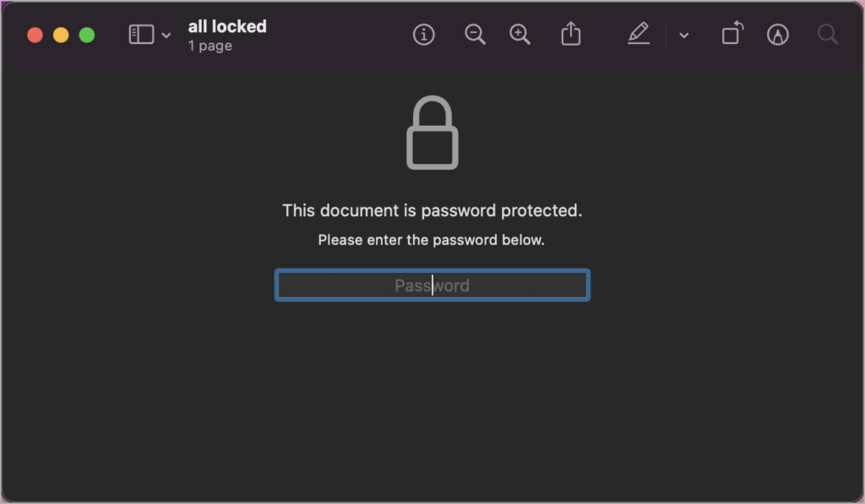Viewport: 865px width, 504px height.
Task: Zoom out with the minus magnifier
Action: click(x=475, y=35)
